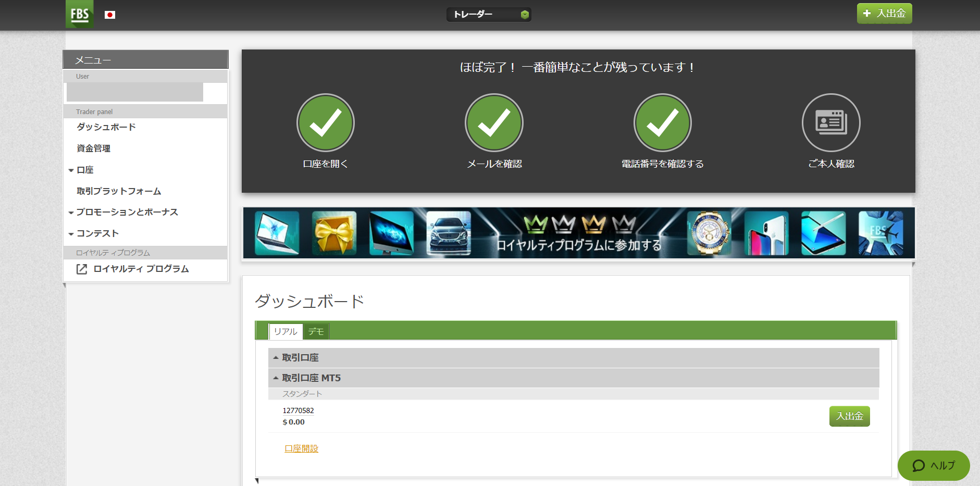Click the 電話番号を確認する checkmark icon
980x486 pixels.
(662, 123)
